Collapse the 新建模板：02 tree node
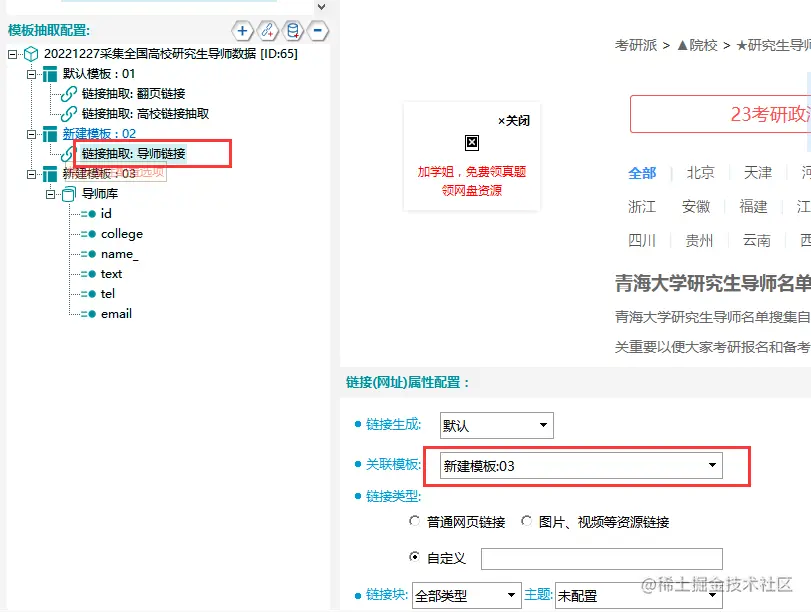This screenshot has width=811, height=612. click(30, 133)
